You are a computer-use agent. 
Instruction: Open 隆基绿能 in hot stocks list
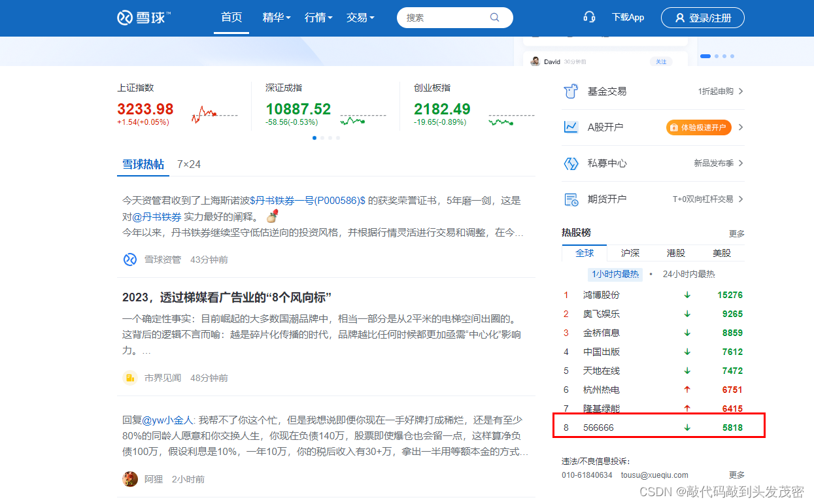[x=602, y=409]
